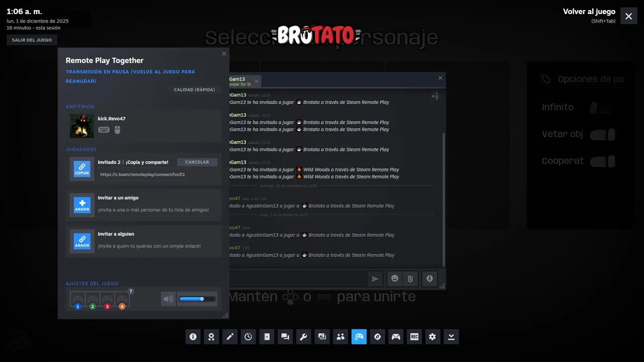Screen dimensions: 644x362
Task: Click the chat send arrow button
Action: pyautogui.click(x=375, y=279)
